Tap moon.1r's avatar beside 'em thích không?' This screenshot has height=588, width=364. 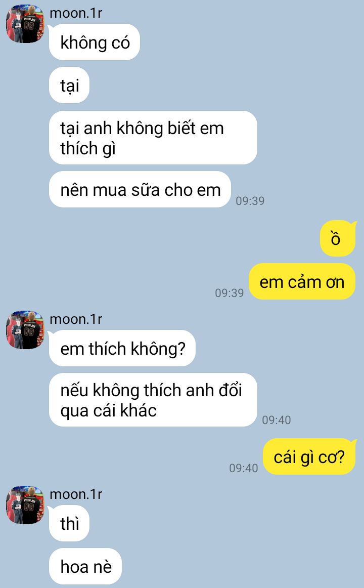click(x=25, y=330)
